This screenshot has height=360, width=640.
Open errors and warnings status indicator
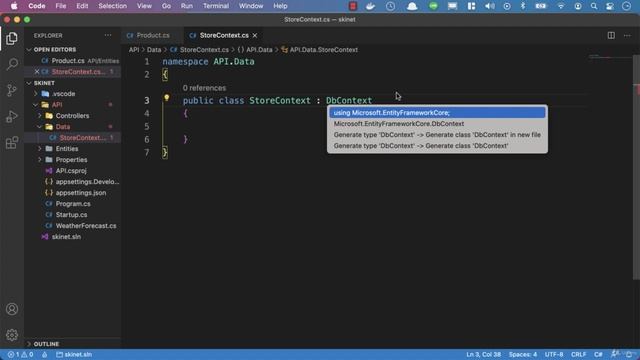tap(20, 354)
